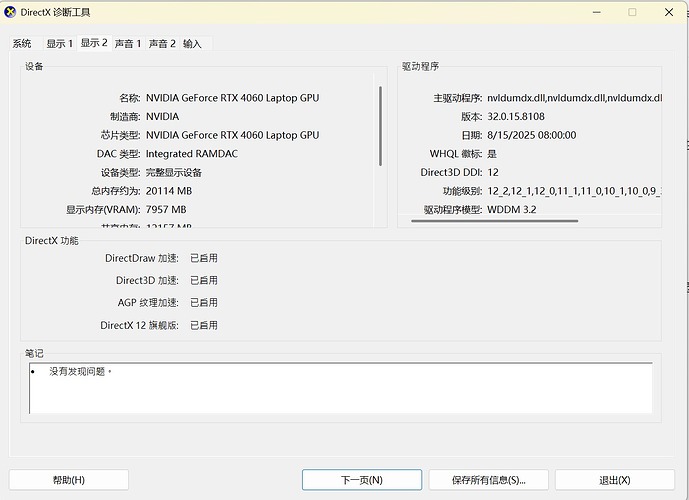Go to the 输入 tab
The image size is (689, 500).
point(192,43)
